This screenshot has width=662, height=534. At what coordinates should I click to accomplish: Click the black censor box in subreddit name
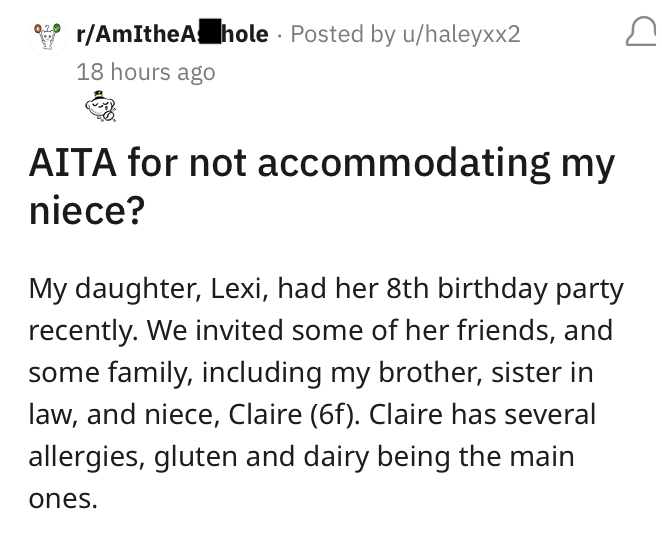click(211, 34)
